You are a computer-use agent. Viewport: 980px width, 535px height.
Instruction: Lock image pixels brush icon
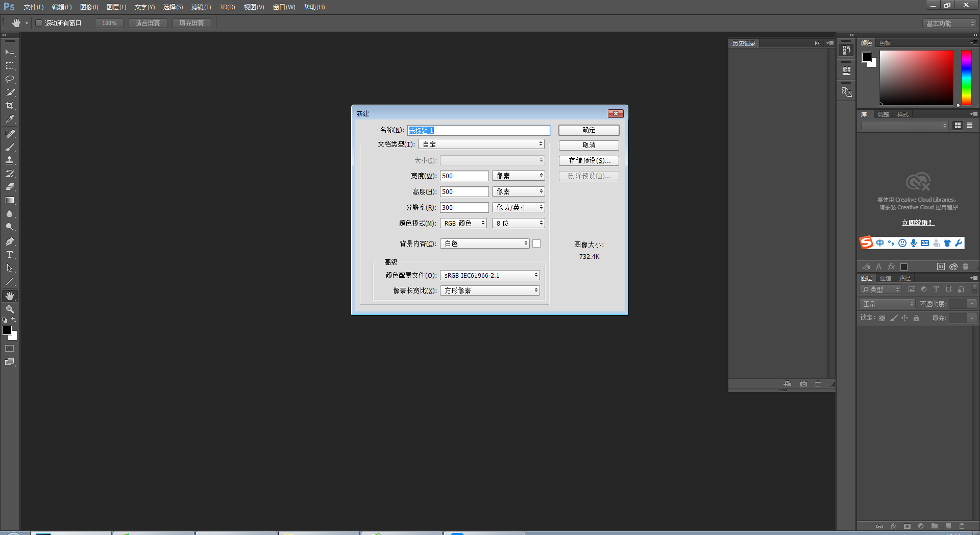pos(894,318)
